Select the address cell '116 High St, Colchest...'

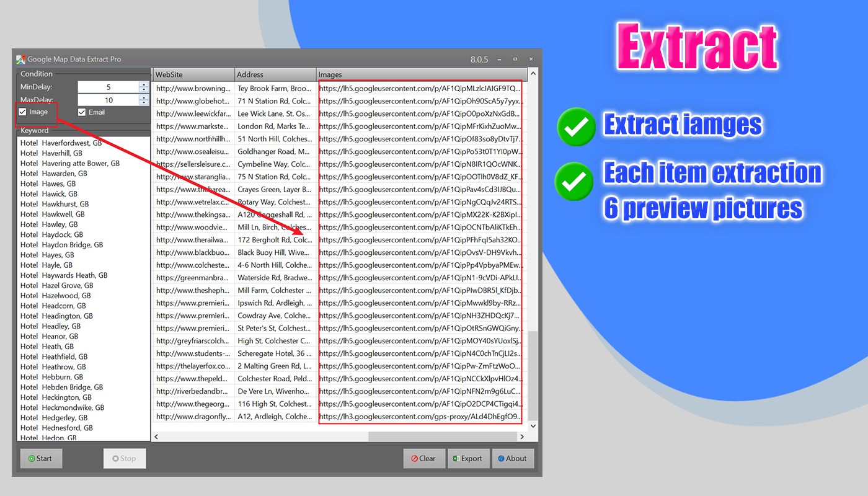pyautogui.click(x=275, y=404)
